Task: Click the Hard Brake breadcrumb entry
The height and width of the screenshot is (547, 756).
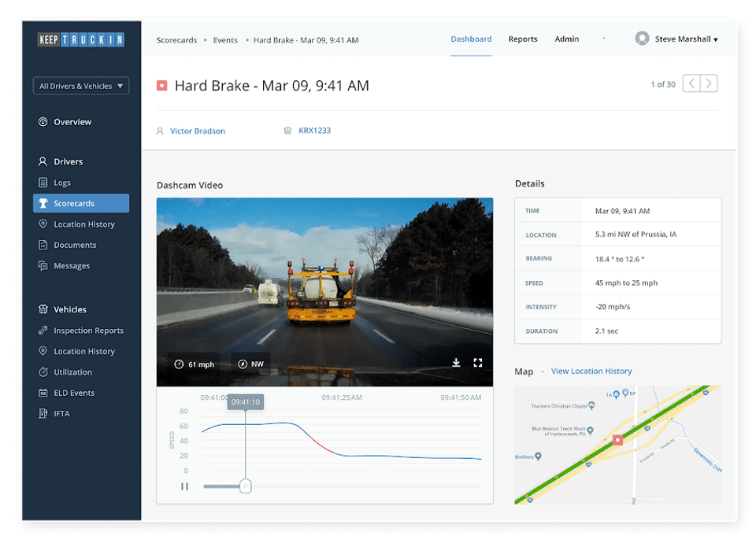Action: point(306,40)
